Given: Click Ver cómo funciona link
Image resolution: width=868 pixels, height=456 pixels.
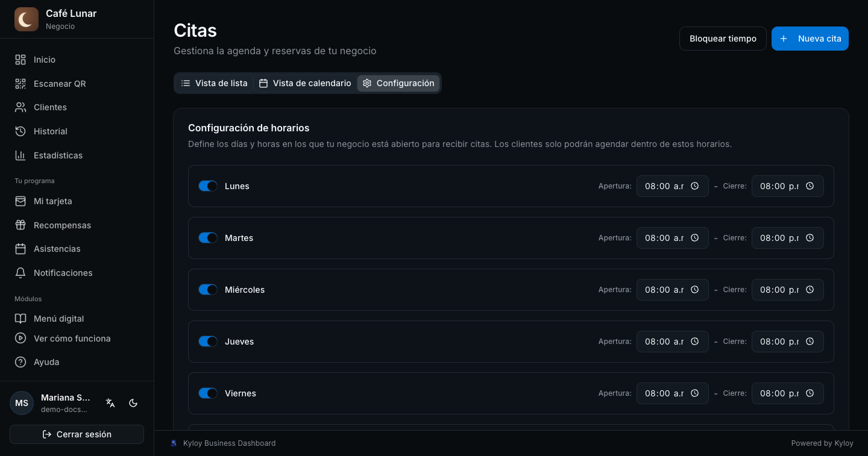Looking at the screenshot, I should pos(77,339).
